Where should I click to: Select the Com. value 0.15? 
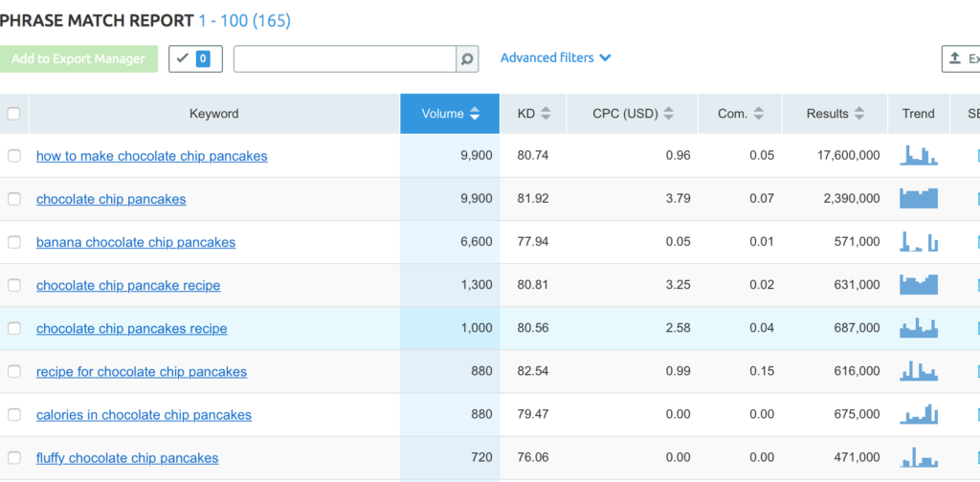[x=762, y=371]
